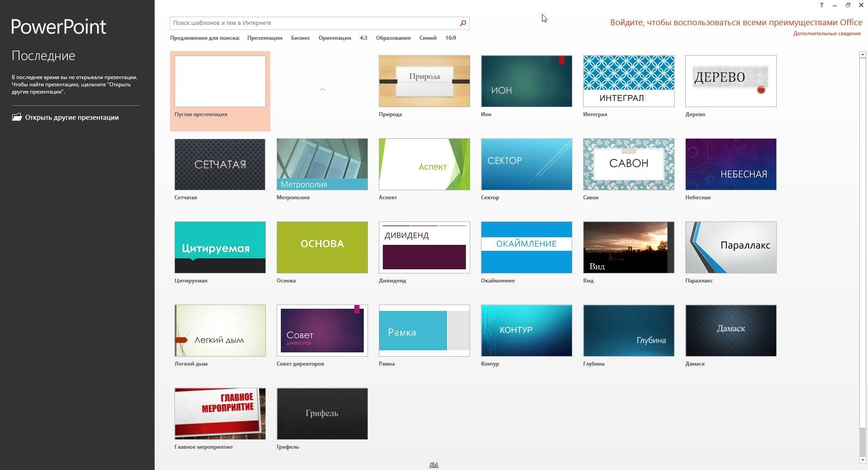
Task: Choose the Интеграл theme thumbnail
Action: [x=629, y=81]
